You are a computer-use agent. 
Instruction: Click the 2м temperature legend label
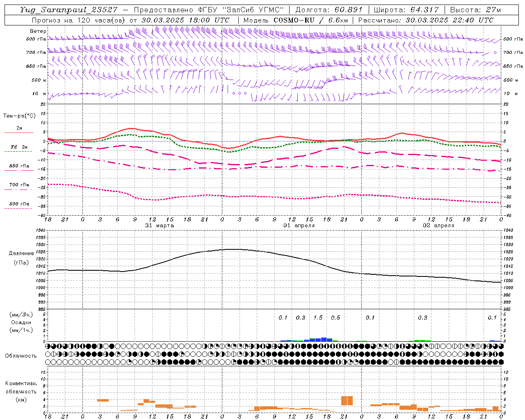click(x=19, y=128)
